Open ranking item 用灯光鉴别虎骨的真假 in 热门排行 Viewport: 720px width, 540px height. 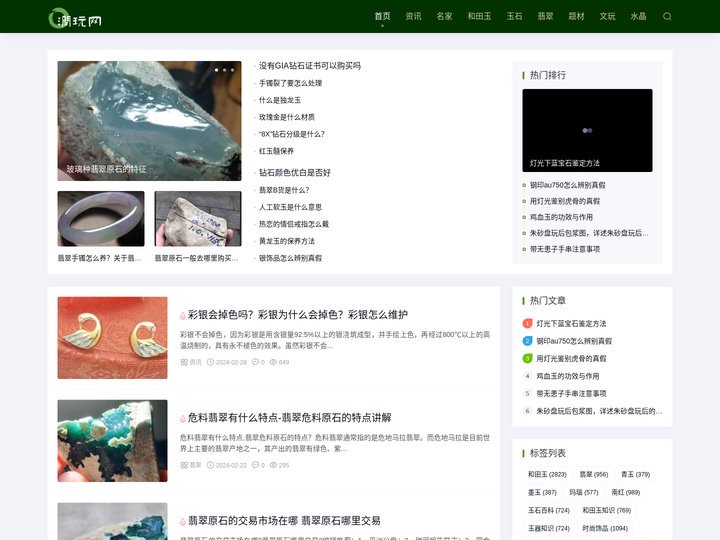(x=565, y=201)
